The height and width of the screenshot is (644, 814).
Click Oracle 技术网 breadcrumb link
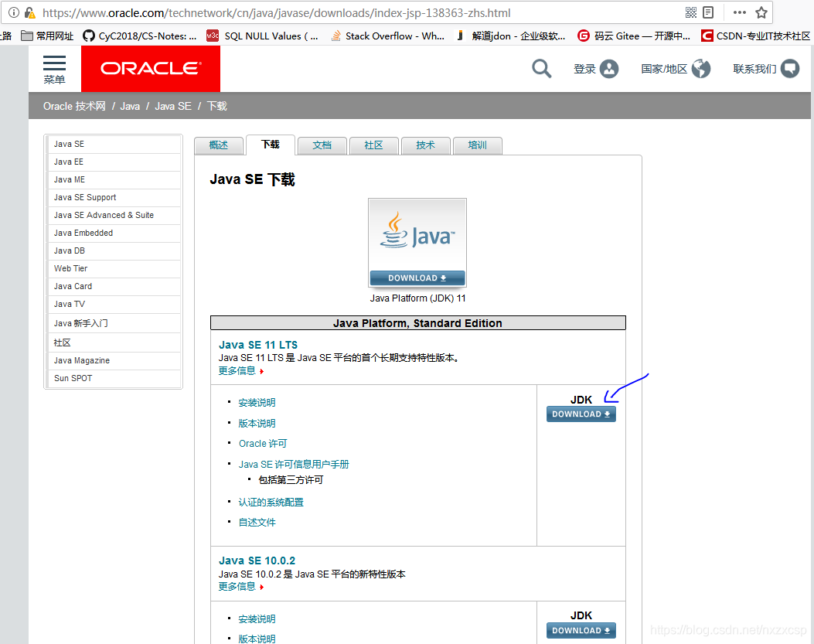tap(74, 106)
